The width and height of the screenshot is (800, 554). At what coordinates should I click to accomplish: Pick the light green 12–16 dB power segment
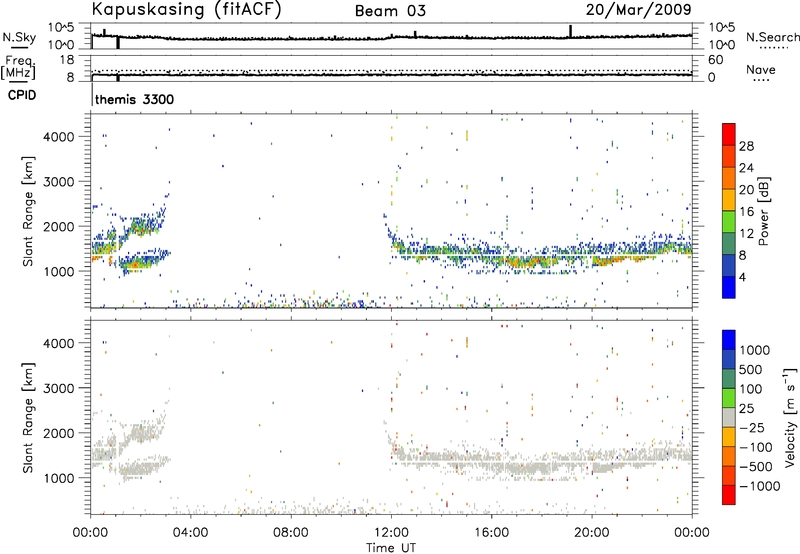[729, 222]
